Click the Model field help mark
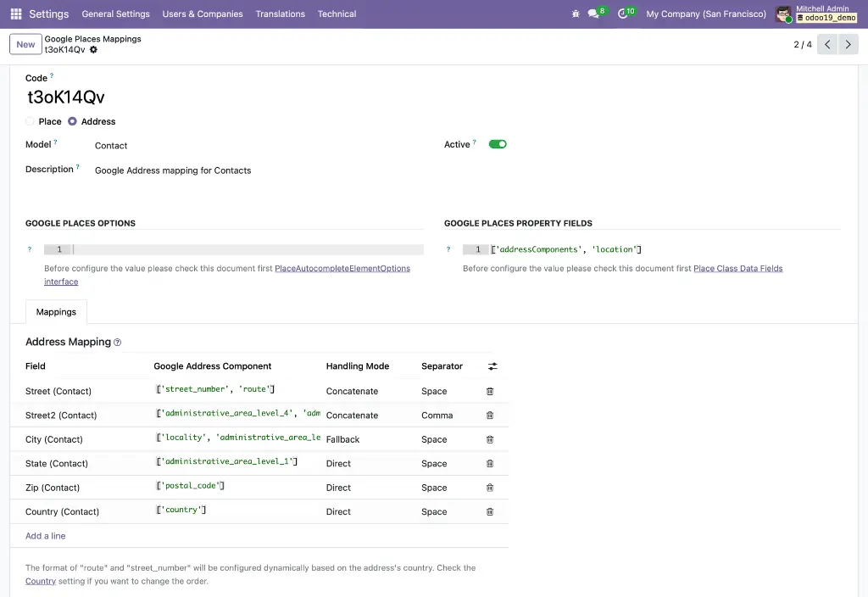Image resolution: width=868 pixels, height=597 pixels. (55, 142)
